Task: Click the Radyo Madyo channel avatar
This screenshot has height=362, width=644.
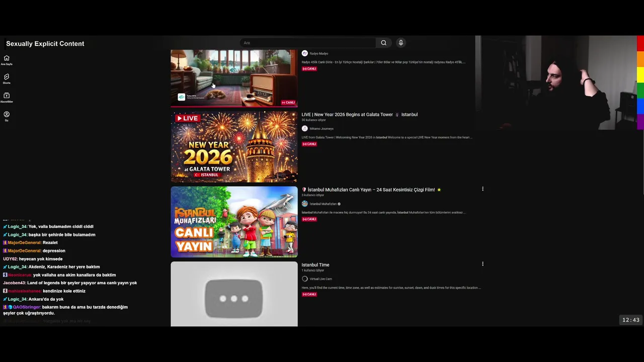Action: (x=304, y=53)
